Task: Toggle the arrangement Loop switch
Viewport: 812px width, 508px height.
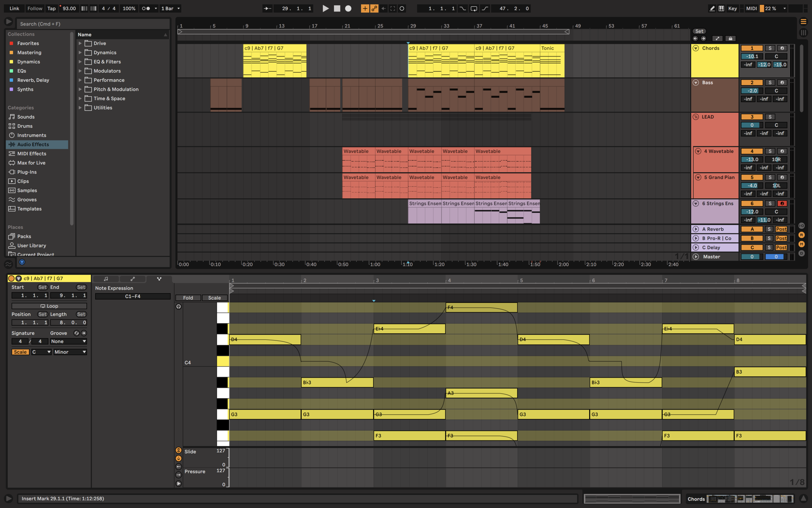Action: 474,8
